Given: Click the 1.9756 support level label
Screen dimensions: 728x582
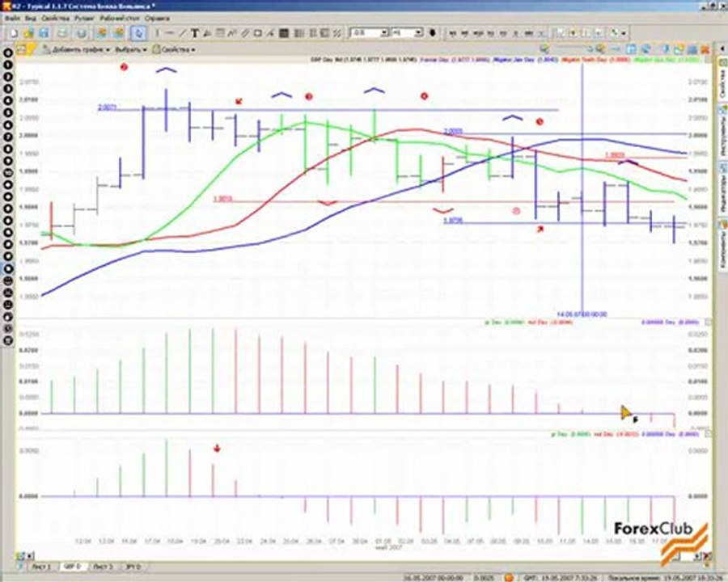Looking at the screenshot, I should (453, 221).
